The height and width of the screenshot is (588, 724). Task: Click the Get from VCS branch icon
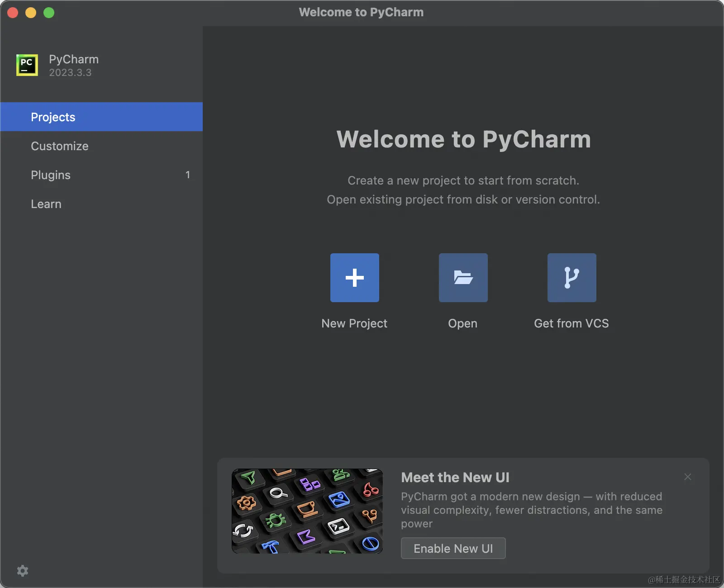click(x=572, y=278)
